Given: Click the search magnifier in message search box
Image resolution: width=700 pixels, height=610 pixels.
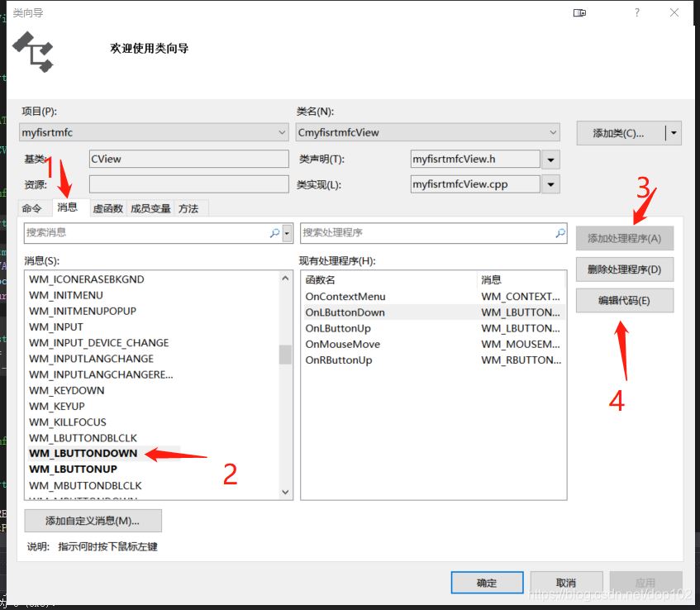Looking at the screenshot, I should click(274, 232).
